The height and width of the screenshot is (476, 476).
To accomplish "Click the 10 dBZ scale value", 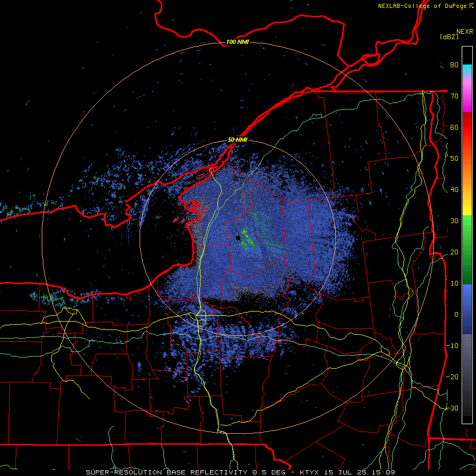I will (454, 283).
